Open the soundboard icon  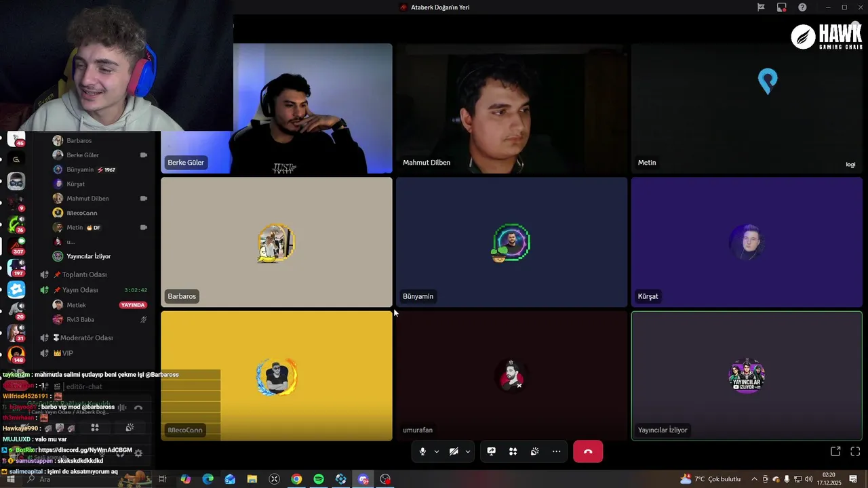[x=535, y=451]
